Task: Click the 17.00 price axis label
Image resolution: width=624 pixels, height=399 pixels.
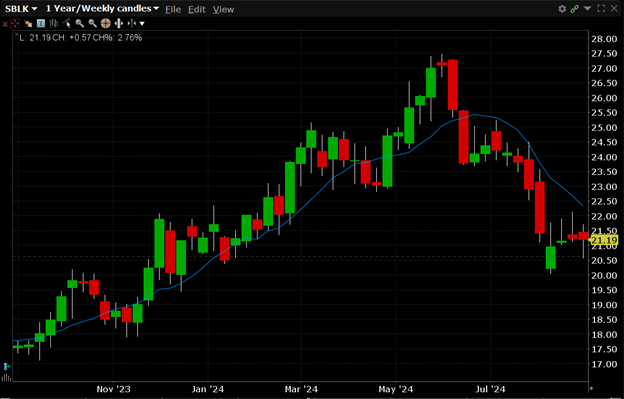Action: (604, 364)
